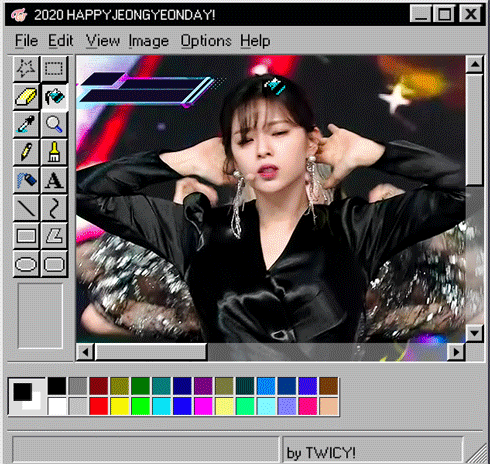Select the Free-Form Select star tool
This screenshot has height=464, width=490.
pos(26,69)
